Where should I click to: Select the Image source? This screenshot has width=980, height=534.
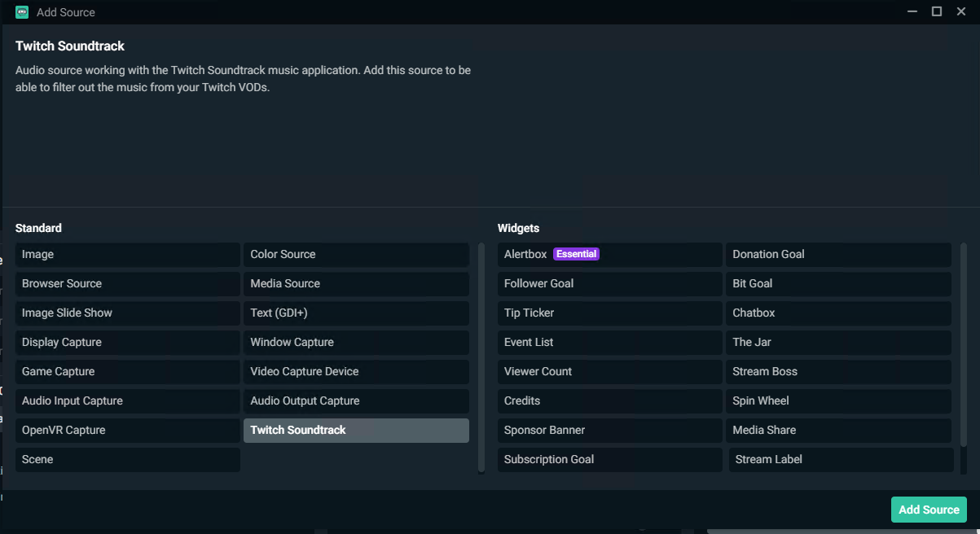click(126, 254)
